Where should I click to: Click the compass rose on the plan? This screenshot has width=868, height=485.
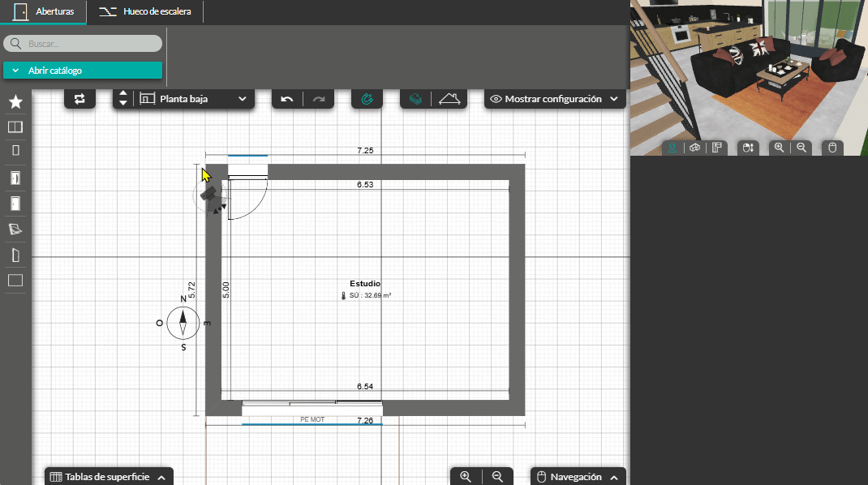[183, 323]
